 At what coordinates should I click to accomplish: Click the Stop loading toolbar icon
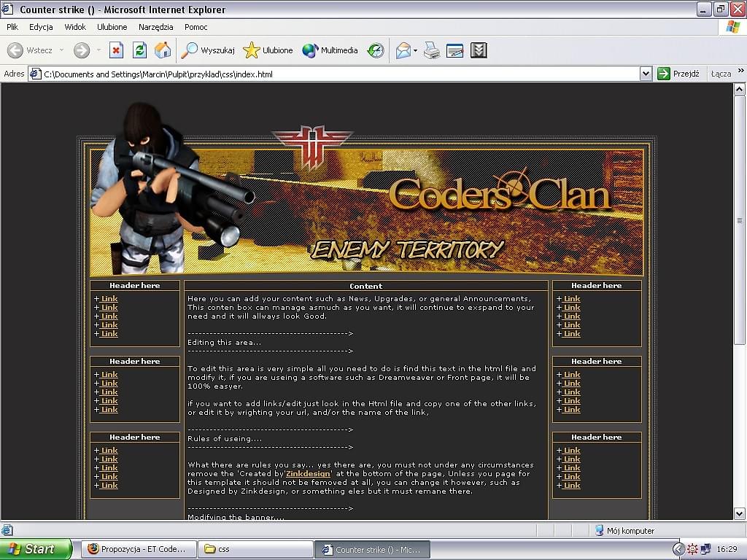tap(116, 50)
